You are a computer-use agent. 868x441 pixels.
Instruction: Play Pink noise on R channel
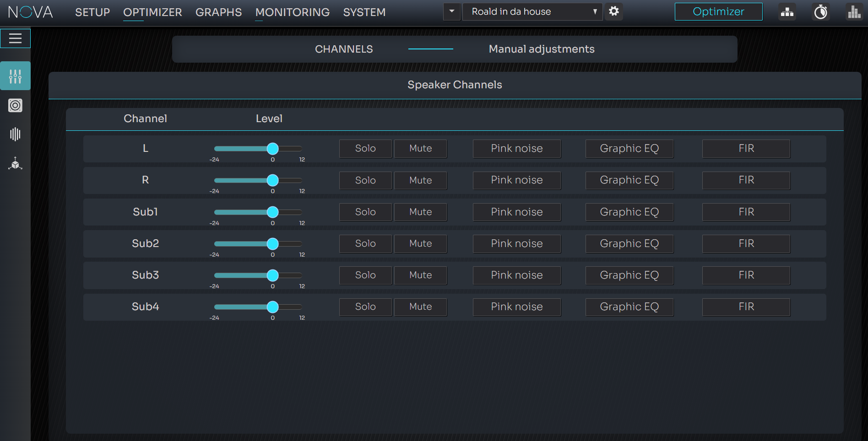(517, 180)
